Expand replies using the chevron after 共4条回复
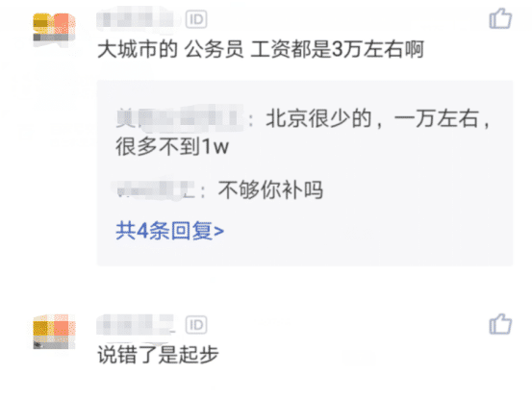Screen dimensions: 532x400 [219, 232]
